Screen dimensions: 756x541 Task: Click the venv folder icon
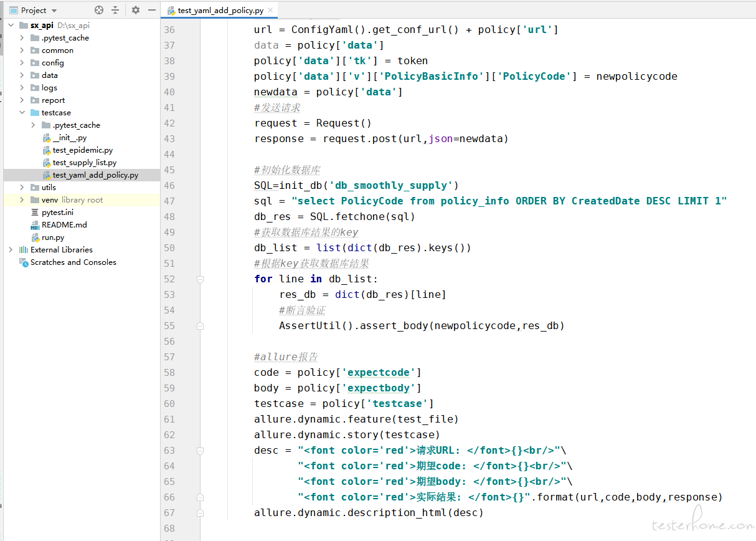pos(35,200)
